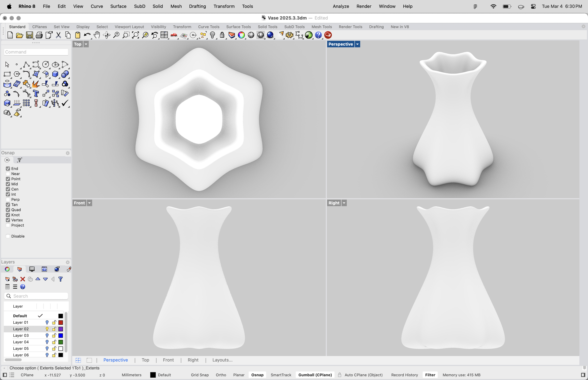Activate the Pan hand tool

(x=97, y=35)
